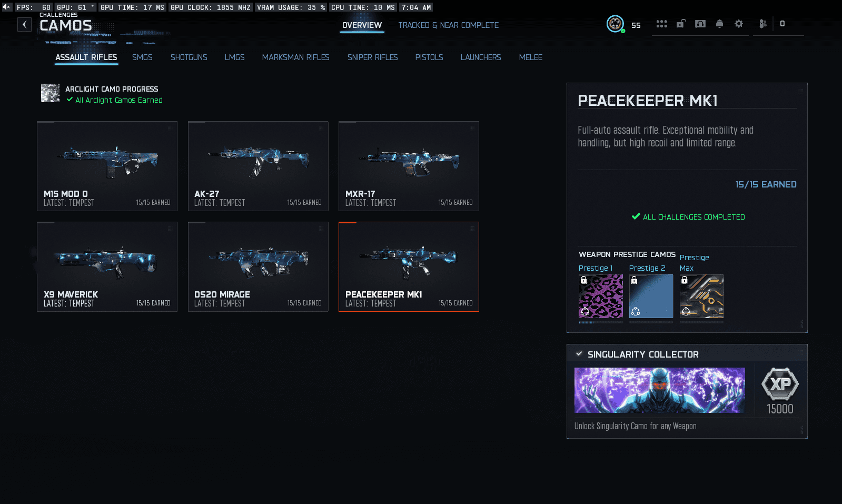Open the voice chat headset icon
Viewport: 842px width, 504px height.
(700, 24)
